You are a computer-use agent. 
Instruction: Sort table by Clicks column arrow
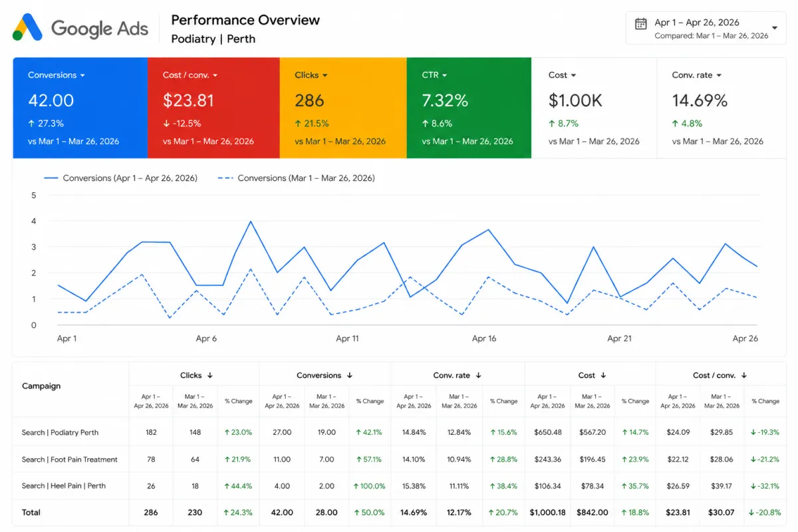[x=210, y=376]
